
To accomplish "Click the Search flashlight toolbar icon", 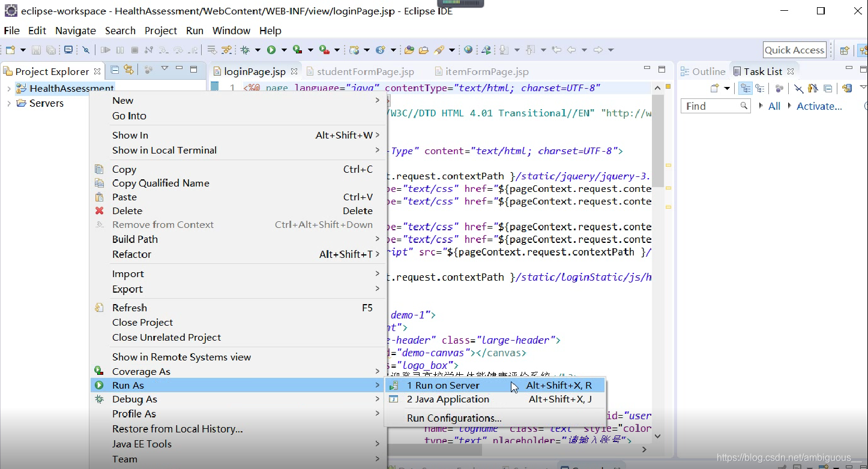I will coord(439,50).
